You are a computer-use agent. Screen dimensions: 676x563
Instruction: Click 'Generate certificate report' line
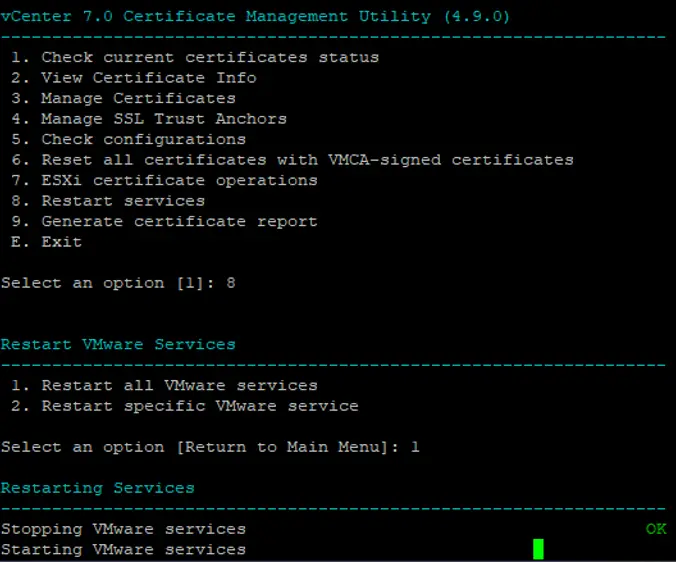[x=164, y=222]
